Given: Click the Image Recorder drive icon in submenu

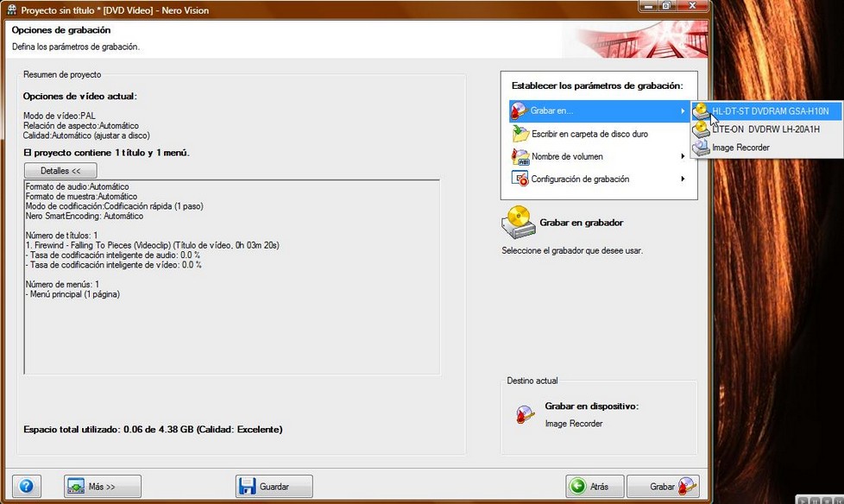Looking at the screenshot, I should click(701, 148).
